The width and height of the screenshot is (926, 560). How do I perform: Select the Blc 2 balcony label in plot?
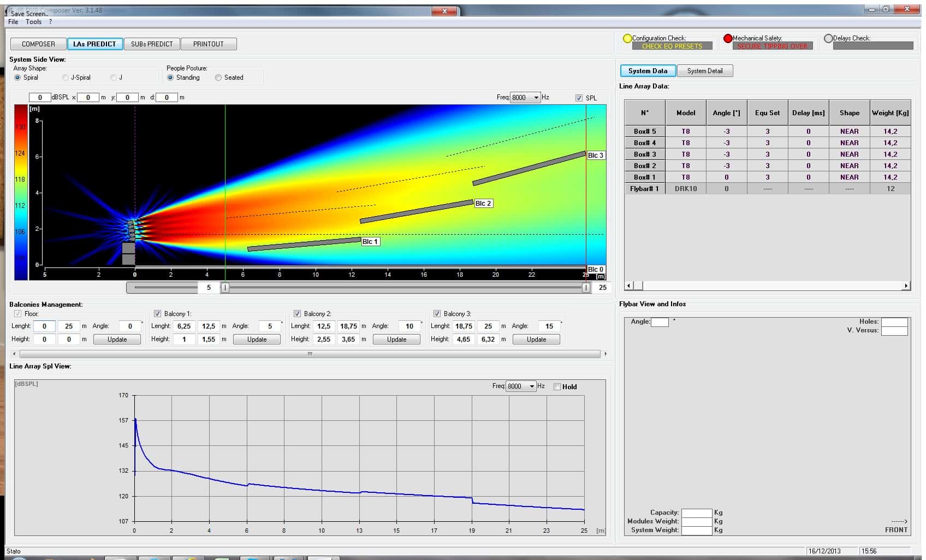tap(483, 204)
